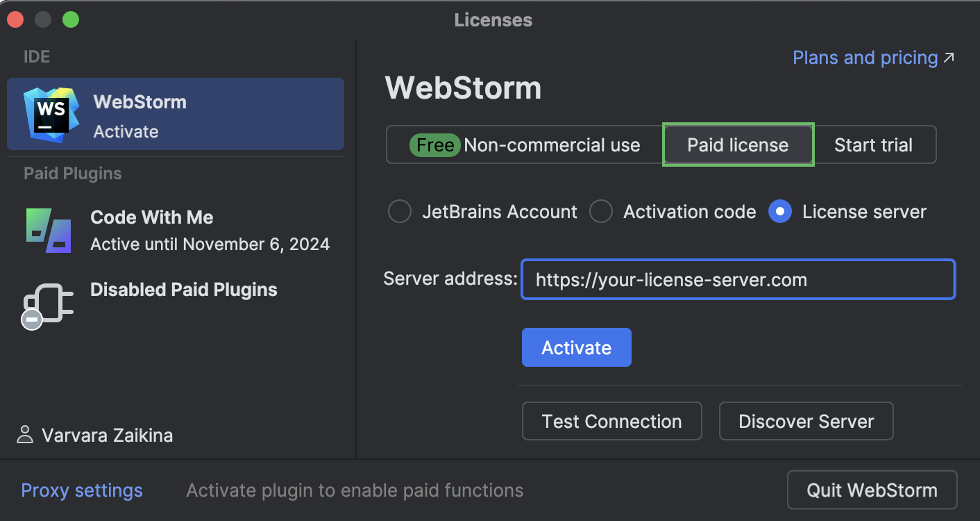
Task: Open Proxy settings
Action: pos(81,490)
